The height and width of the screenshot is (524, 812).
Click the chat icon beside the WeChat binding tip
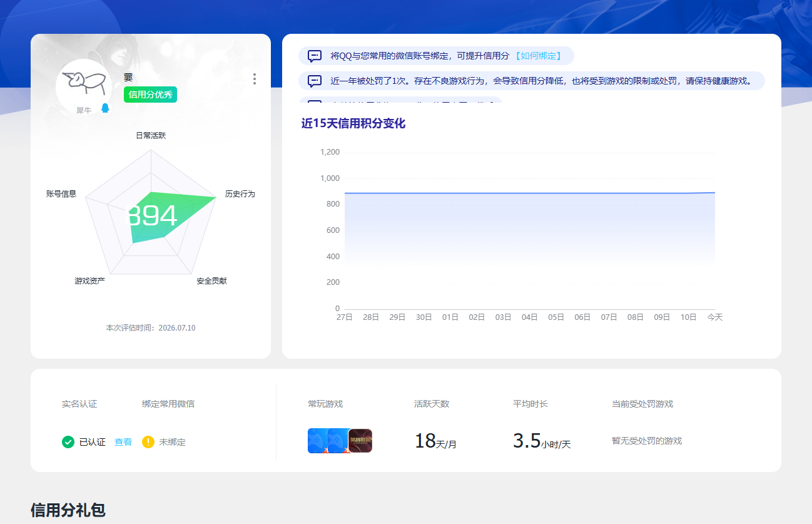[x=315, y=56]
